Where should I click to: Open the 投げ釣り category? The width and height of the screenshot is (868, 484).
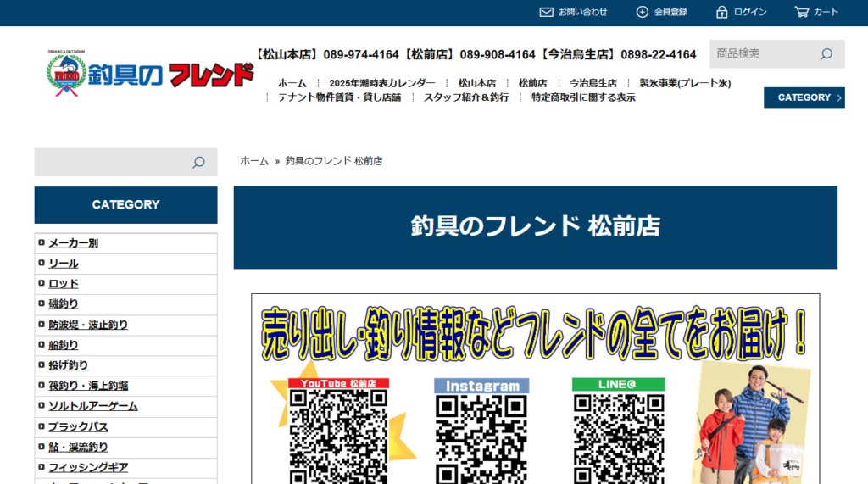click(68, 365)
